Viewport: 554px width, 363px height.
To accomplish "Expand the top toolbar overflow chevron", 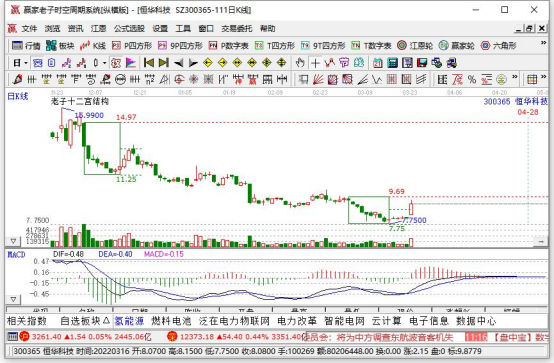I will pyautogui.click(x=543, y=43).
